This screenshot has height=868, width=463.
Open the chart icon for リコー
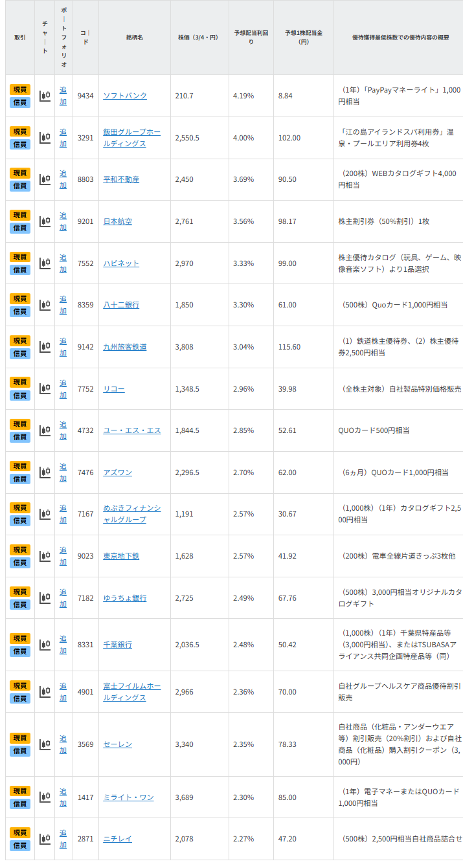[45, 389]
